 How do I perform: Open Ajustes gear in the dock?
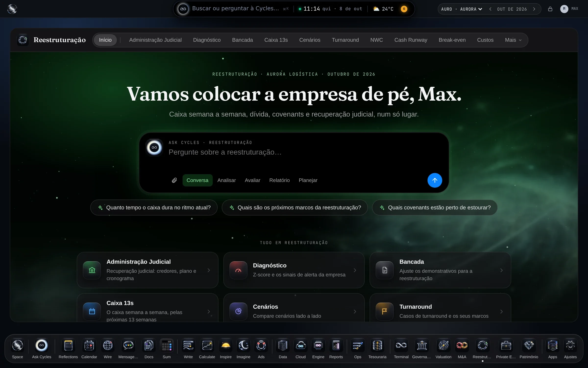click(570, 345)
